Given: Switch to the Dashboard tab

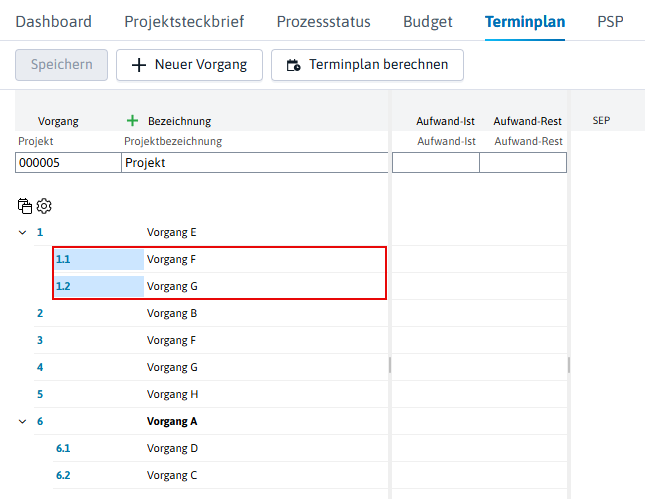Looking at the screenshot, I should click(x=53, y=21).
